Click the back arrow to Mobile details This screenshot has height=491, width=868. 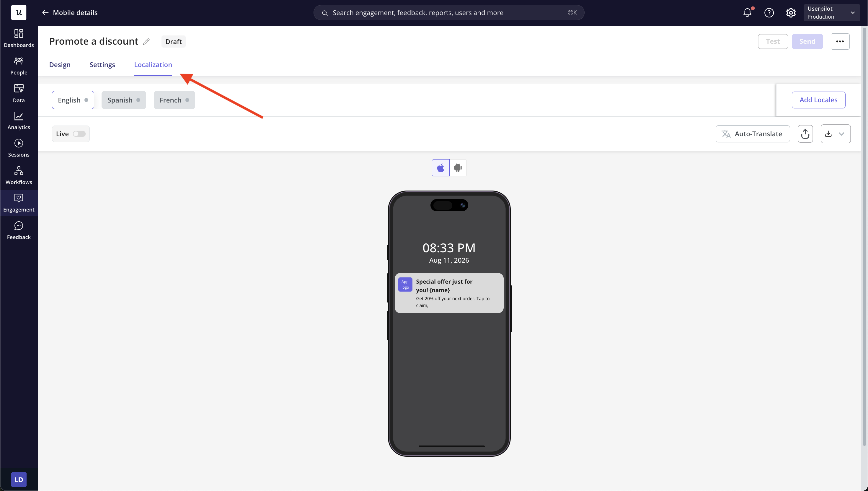[45, 13]
